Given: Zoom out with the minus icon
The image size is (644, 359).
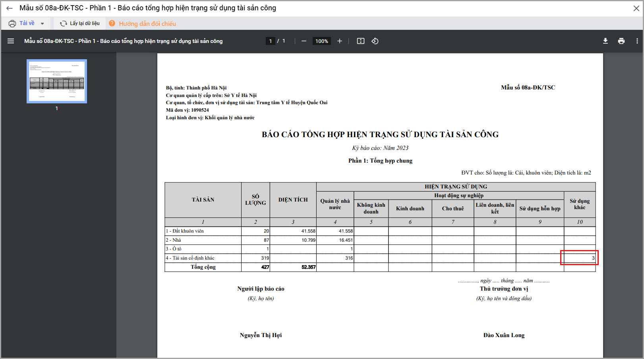Looking at the screenshot, I should tap(304, 41).
